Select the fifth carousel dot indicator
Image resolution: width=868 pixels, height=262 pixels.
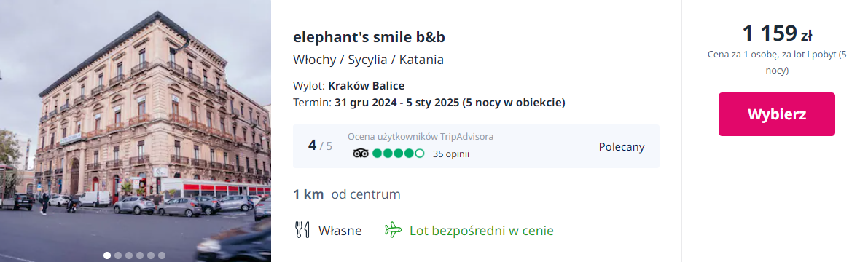pyautogui.click(x=151, y=255)
